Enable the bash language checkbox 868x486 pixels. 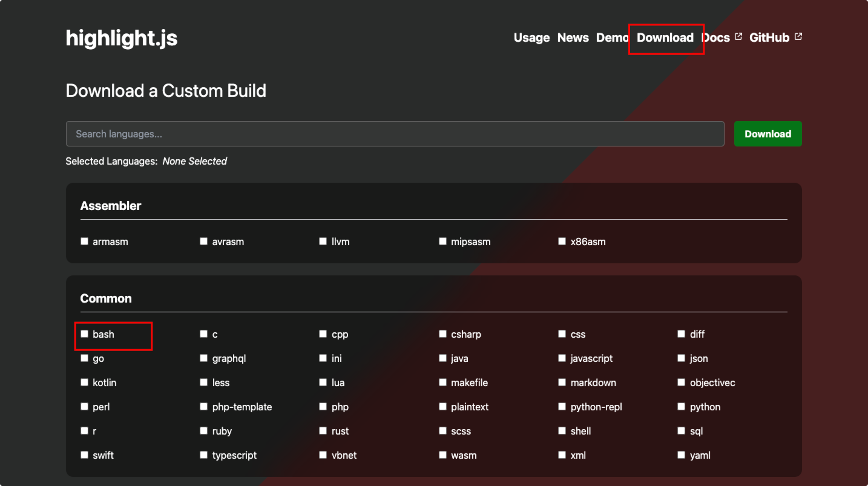[x=85, y=334]
